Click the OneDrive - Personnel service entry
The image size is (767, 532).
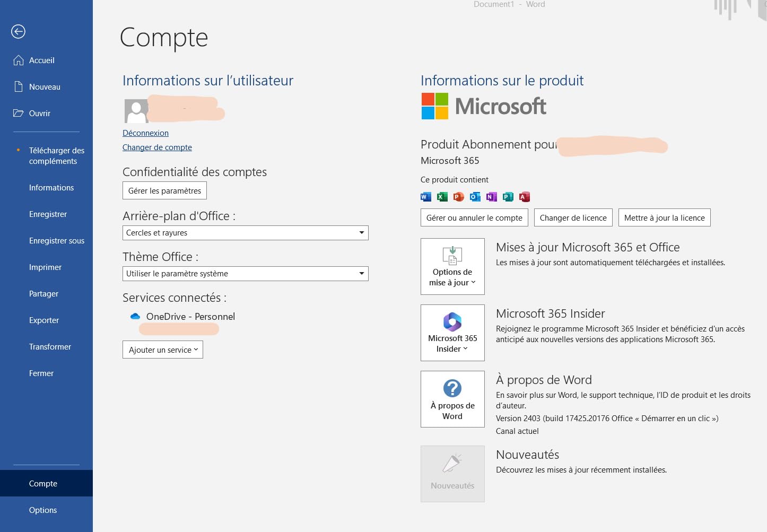point(182,317)
